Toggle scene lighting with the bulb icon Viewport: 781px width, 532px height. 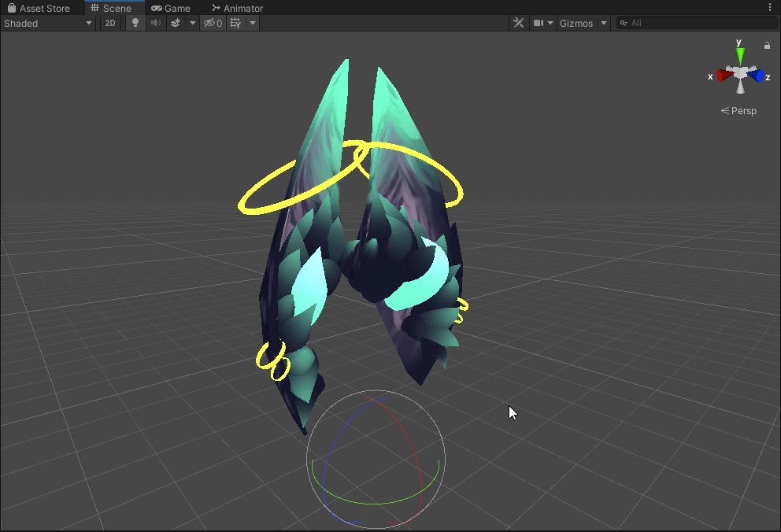[135, 23]
